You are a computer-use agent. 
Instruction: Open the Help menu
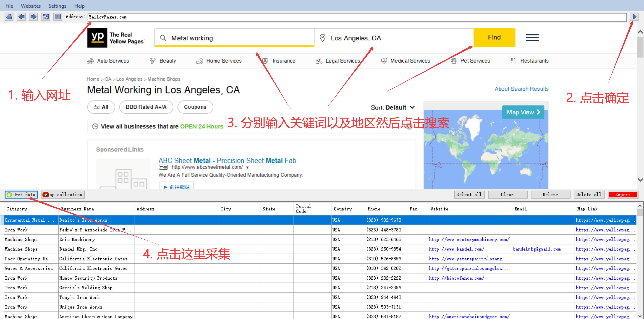(79, 6)
